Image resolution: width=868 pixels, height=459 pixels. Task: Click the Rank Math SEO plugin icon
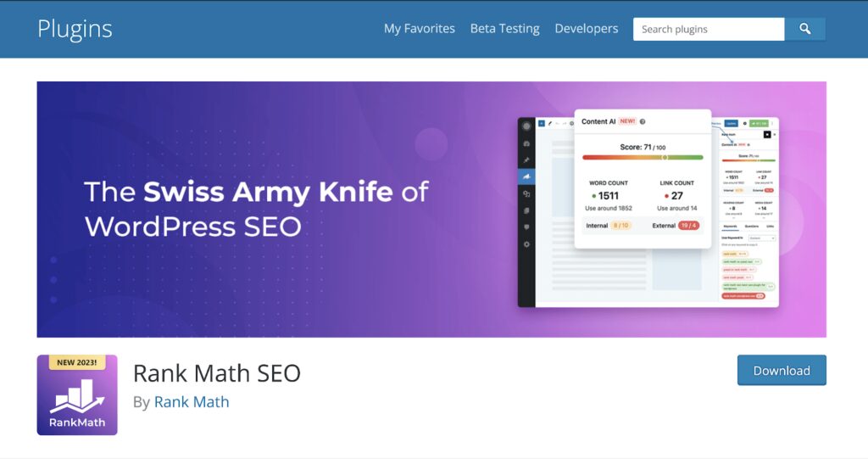77,395
